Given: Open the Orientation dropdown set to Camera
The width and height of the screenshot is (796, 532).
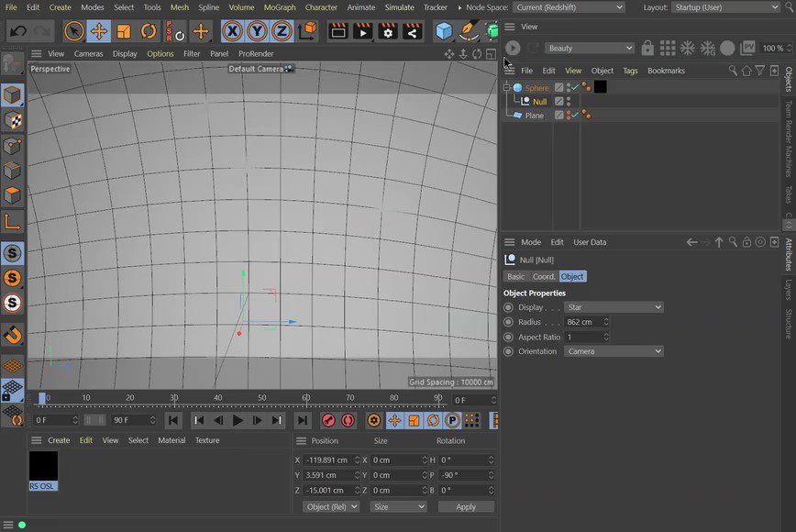Looking at the screenshot, I should pyautogui.click(x=614, y=351).
